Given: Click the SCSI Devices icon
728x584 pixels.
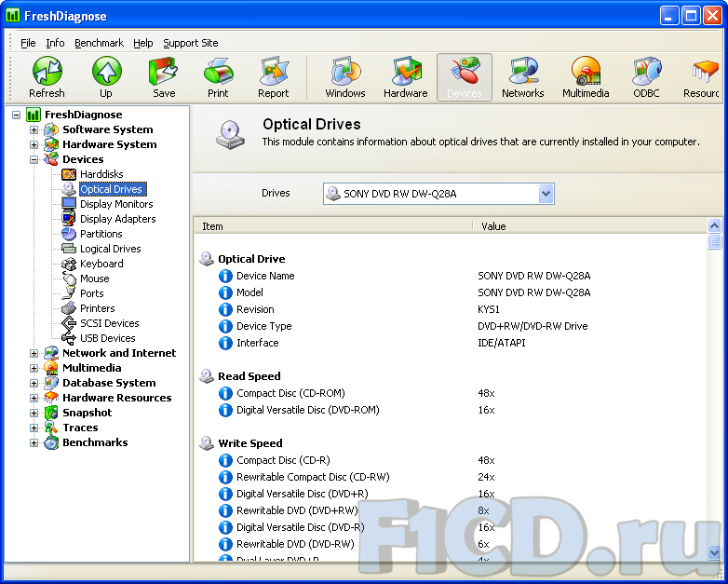Looking at the screenshot, I should pos(69,323).
